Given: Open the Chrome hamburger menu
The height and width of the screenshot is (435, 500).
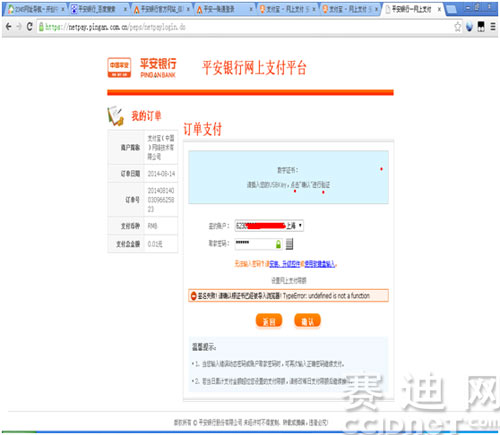Looking at the screenshot, I should [x=493, y=27].
